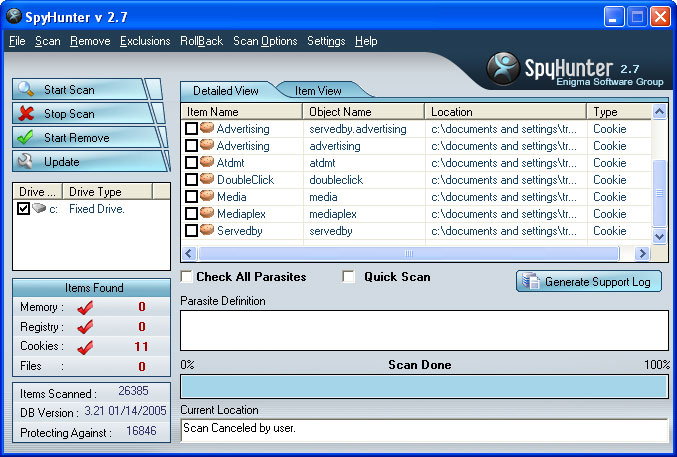Tick the Servedby item checkbox
This screenshot has width=677, height=457.
click(x=191, y=230)
